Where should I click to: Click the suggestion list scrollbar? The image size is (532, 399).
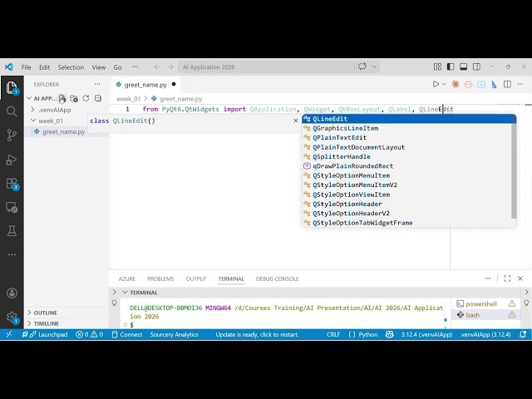(x=514, y=170)
